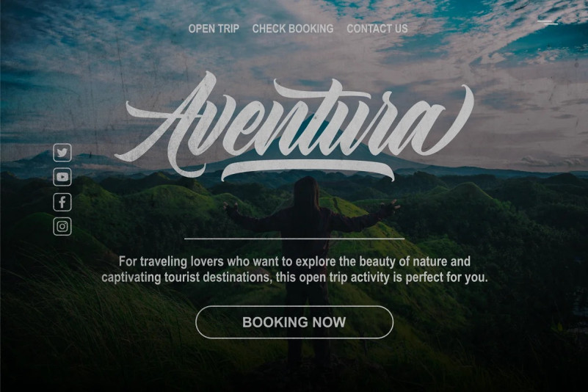Click the person's outstretched right-side hand

pyautogui.click(x=391, y=208)
